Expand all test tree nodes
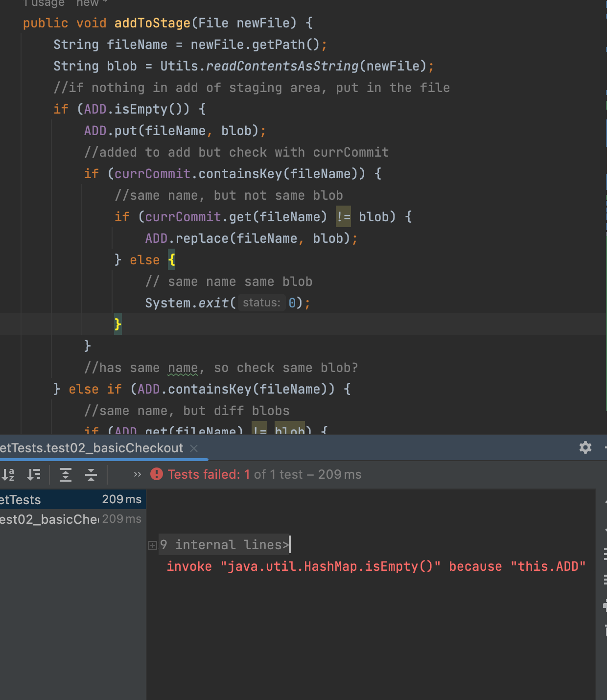 click(x=66, y=474)
